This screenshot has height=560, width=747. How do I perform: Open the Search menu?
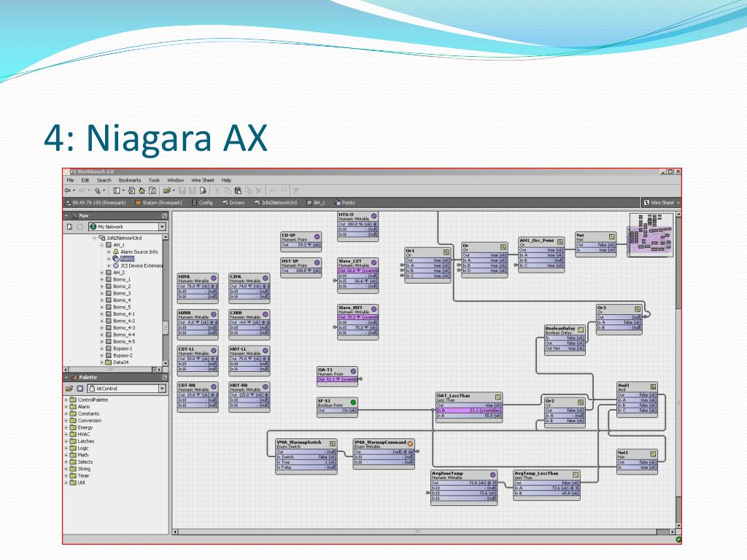(104, 181)
